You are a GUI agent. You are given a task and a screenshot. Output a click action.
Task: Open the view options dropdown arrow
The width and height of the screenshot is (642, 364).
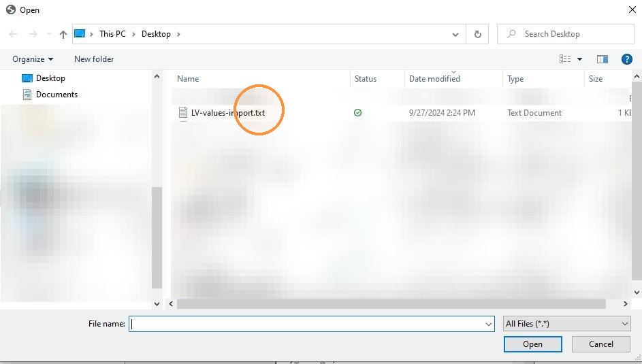[580, 59]
